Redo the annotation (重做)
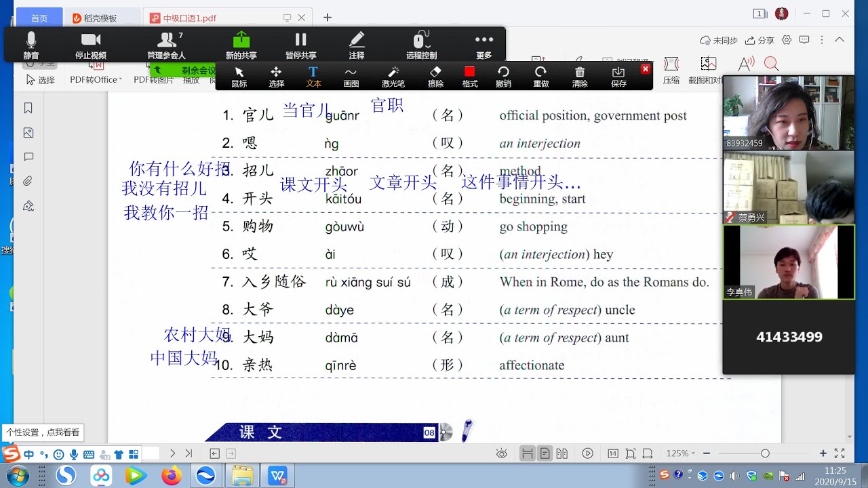 pos(540,77)
